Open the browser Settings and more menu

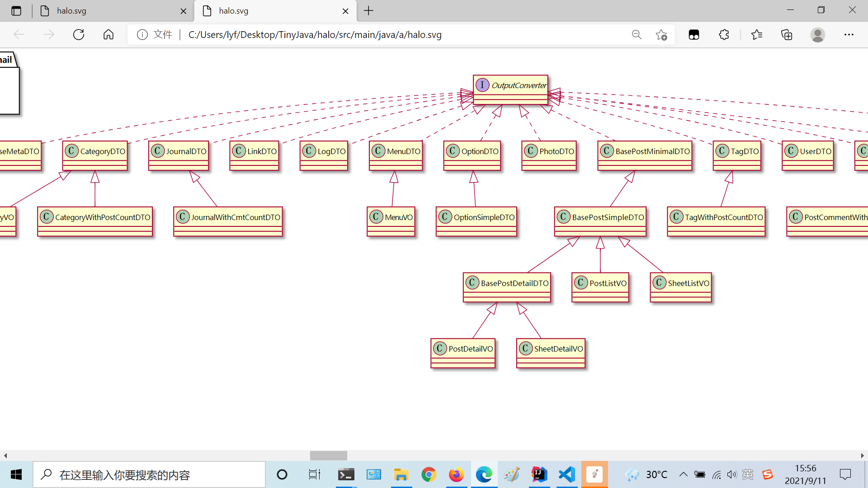[x=849, y=35]
